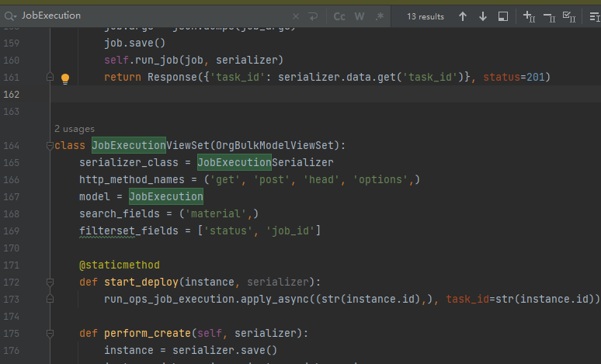Image resolution: width=601 pixels, height=364 pixels.
Task: Enable Regex (.*) search option
Action: (380, 16)
